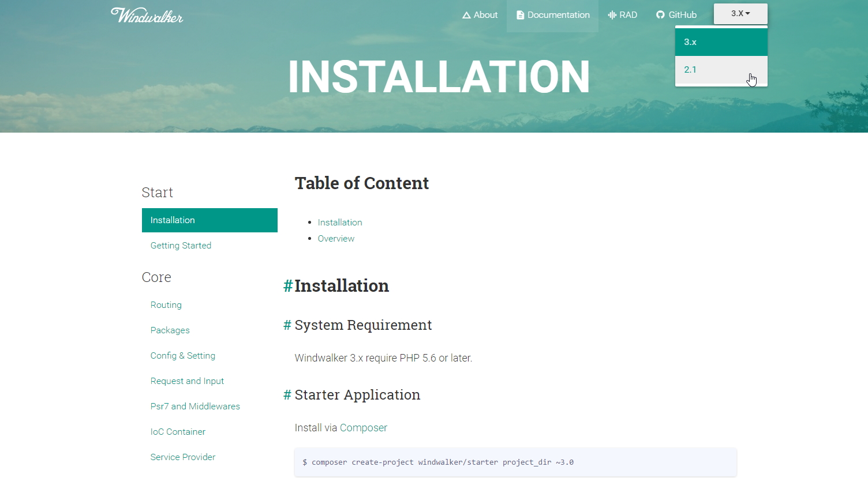Open Service Provider page
The image size is (868, 478).
[183, 457]
